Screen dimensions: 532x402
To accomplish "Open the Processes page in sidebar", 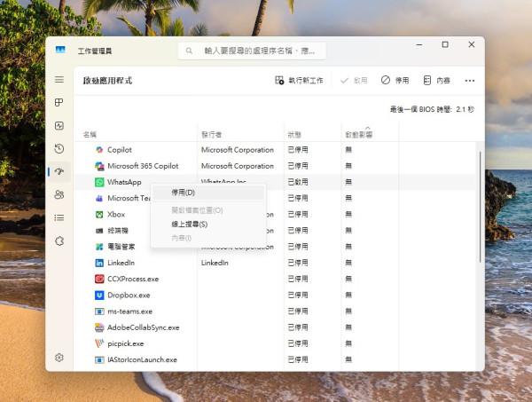I will 59,103.
